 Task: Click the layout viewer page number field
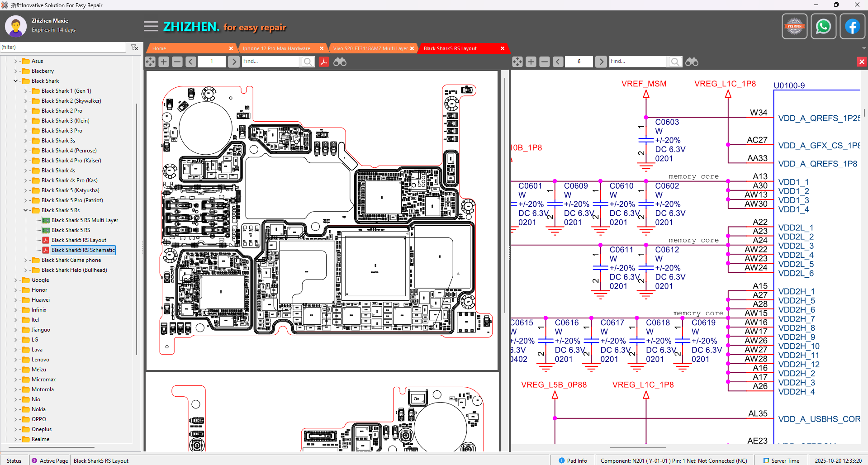(212, 62)
